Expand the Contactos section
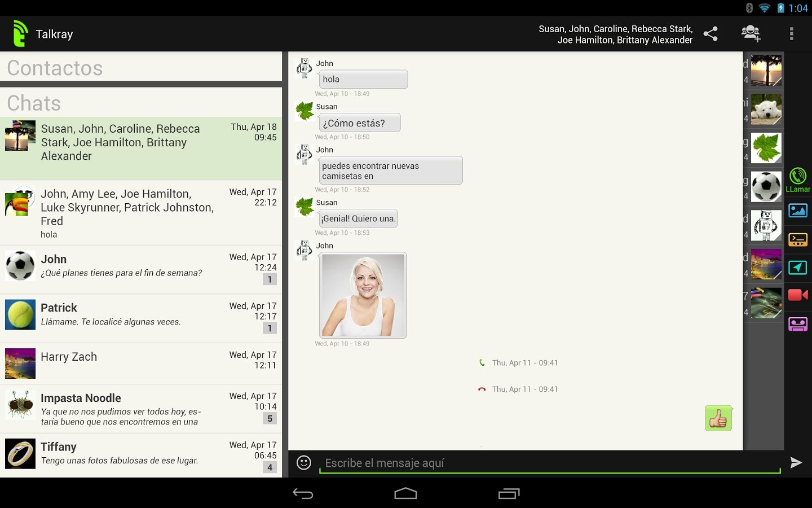The width and height of the screenshot is (812, 508). [x=141, y=68]
